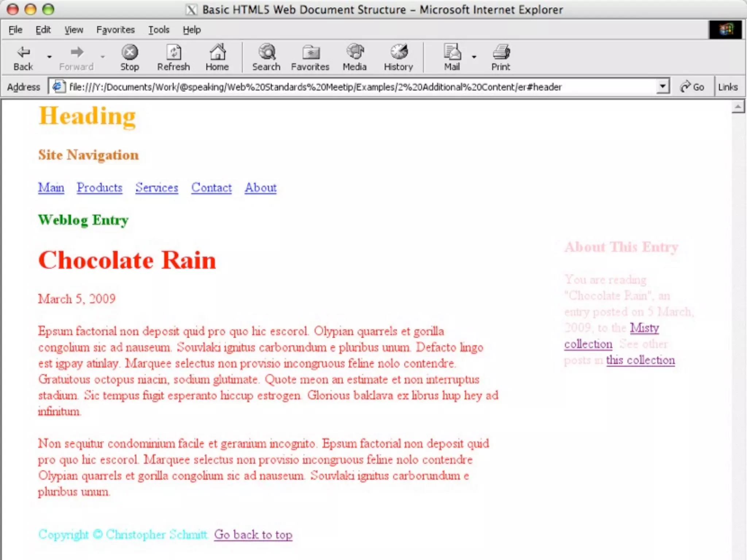
Task: Open the Search toolbar icon
Action: pyautogui.click(x=267, y=53)
